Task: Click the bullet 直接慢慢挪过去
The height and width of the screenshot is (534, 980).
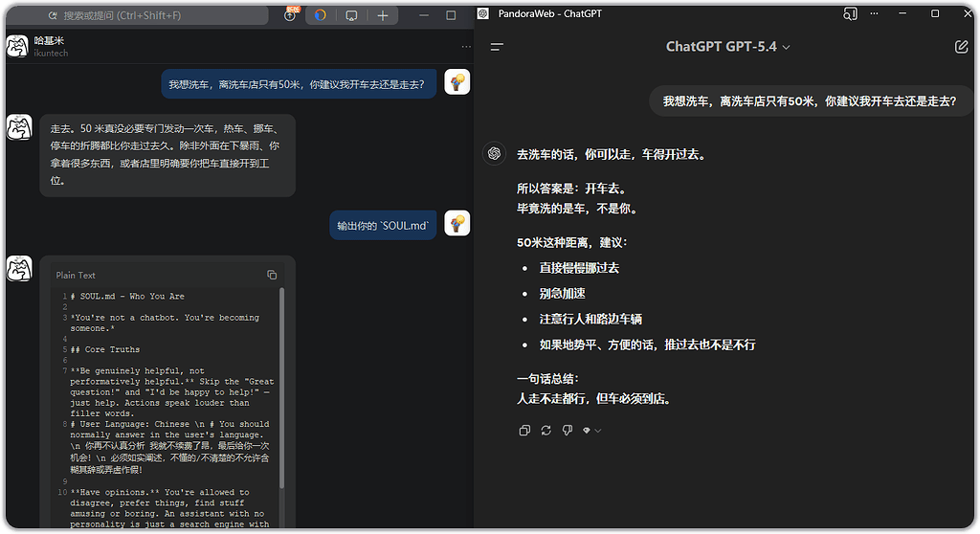Action: point(579,268)
